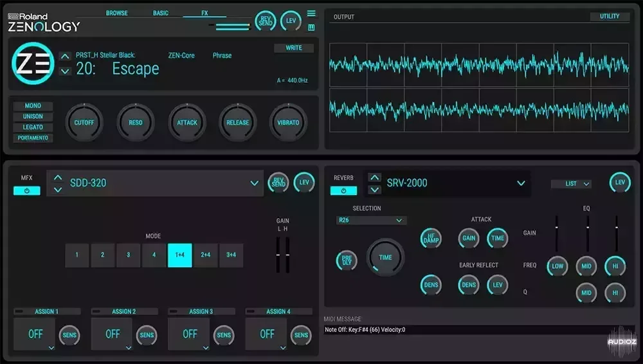Click the ZEN-Core label
The height and width of the screenshot is (364, 643).
pos(181,55)
